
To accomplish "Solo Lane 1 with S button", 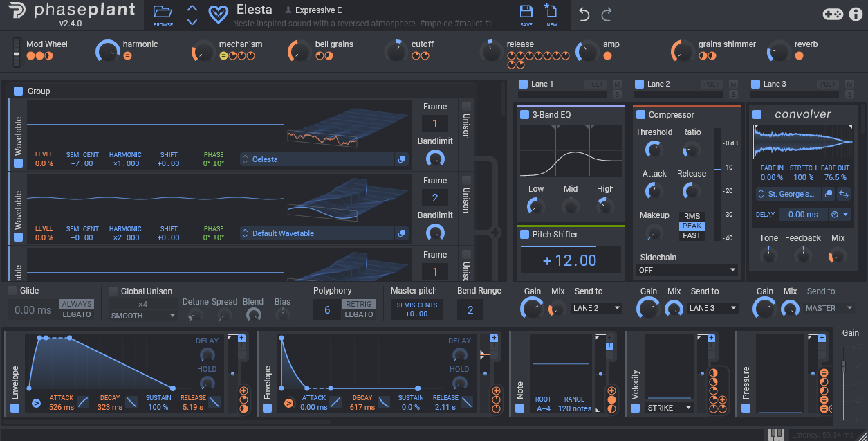I will coord(617,94).
